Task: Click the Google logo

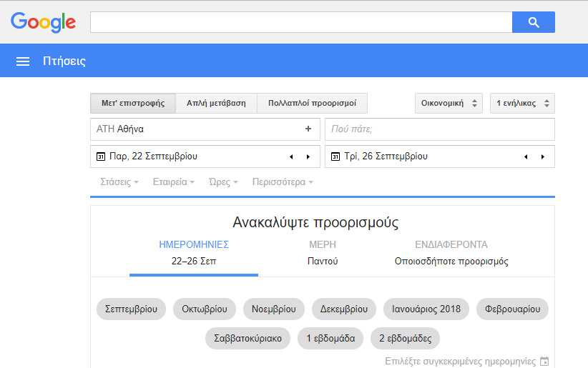Action: [44, 22]
